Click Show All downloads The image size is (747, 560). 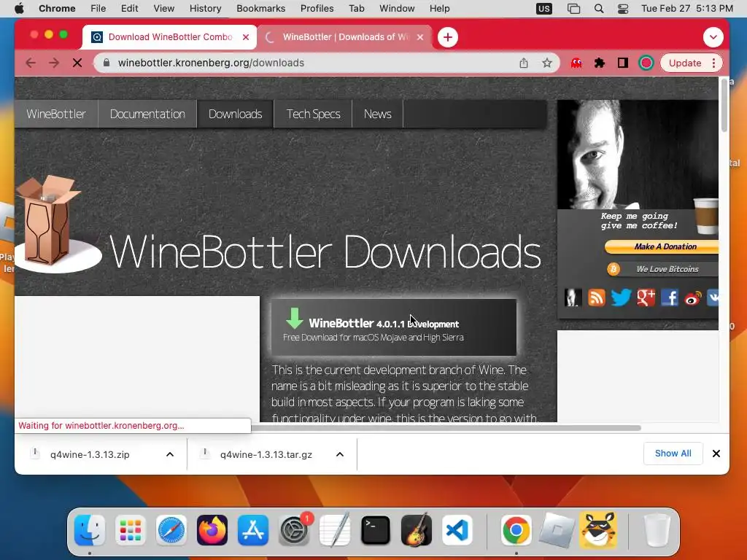(673, 454)
